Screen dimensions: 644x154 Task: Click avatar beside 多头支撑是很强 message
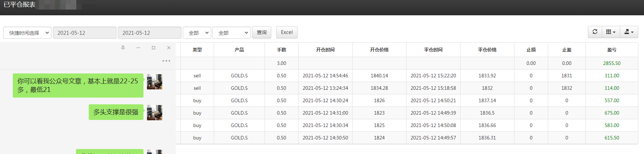[154, 112]
